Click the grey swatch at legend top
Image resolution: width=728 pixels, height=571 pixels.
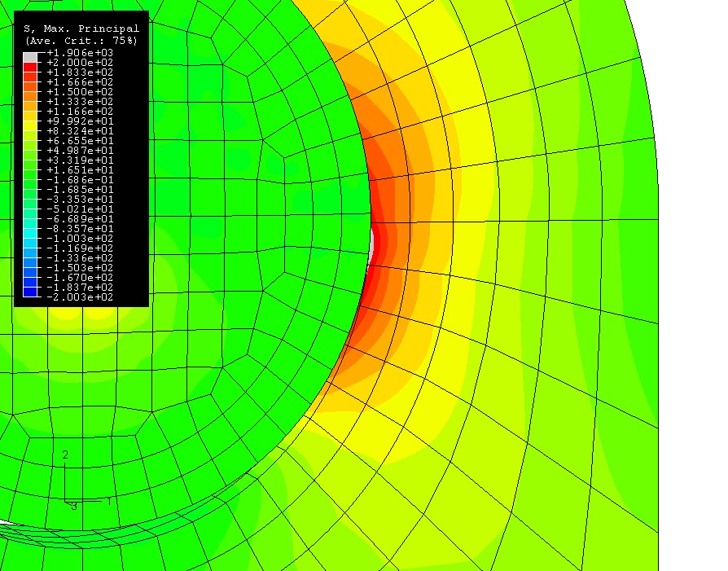[x=30, y=57]
